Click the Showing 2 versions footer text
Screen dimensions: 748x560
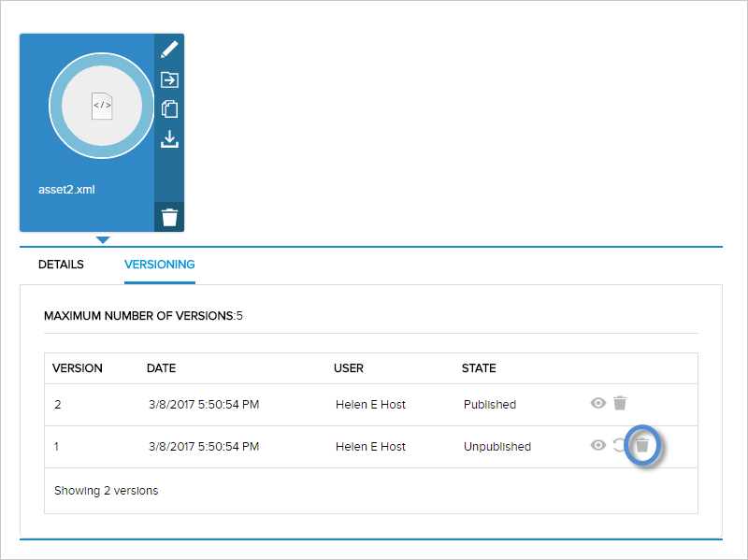click(106, 491)
